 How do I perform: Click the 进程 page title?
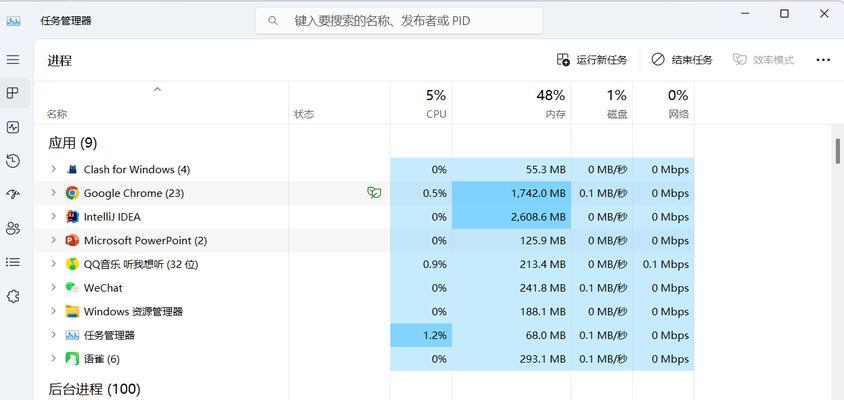[60, 60]
